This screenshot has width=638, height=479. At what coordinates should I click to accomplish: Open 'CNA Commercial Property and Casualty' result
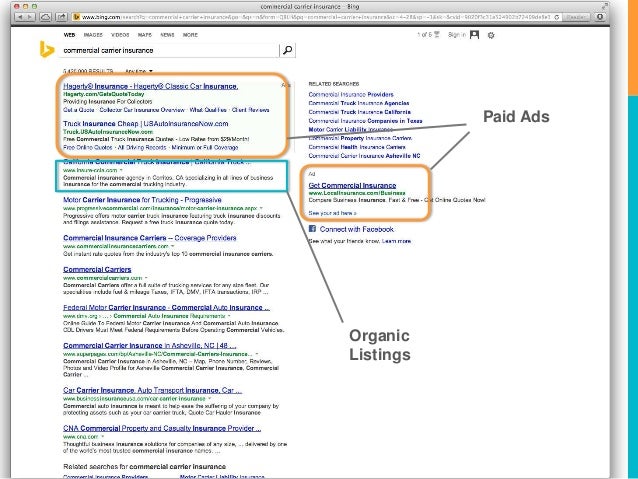pos(162,428)
